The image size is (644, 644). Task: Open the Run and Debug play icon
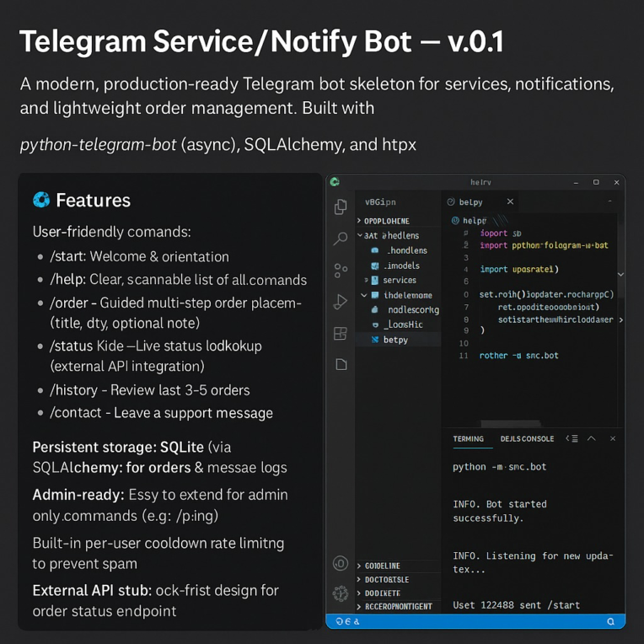[341, 302]
